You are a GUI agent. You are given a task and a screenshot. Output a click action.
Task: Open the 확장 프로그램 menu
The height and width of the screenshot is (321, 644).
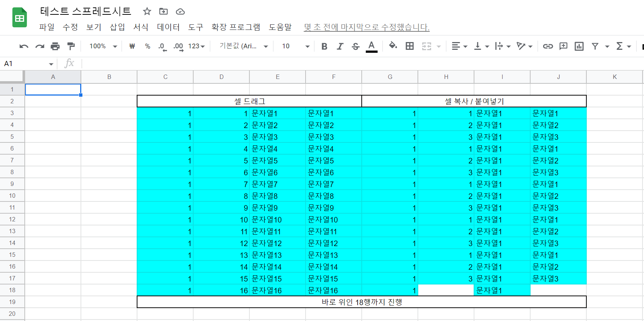click(x=236, y=27)
